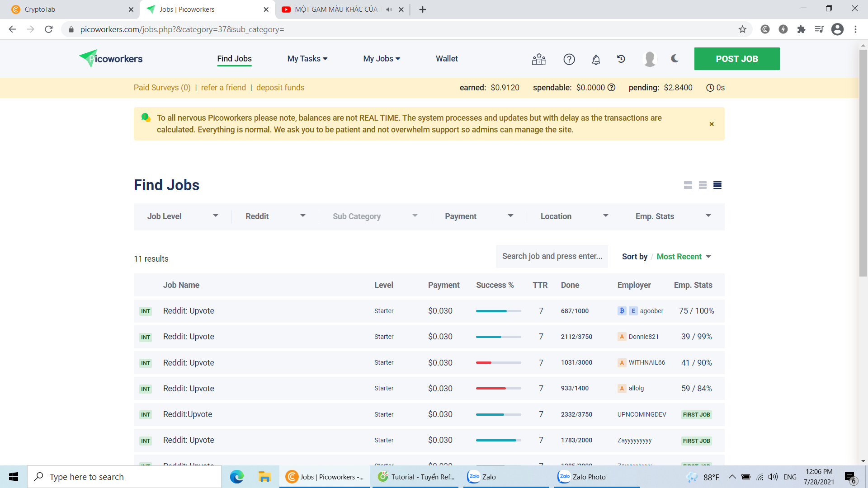Click the page vertical scrollbar
Viewport: 868px width, 488px height.
point(863,163)
